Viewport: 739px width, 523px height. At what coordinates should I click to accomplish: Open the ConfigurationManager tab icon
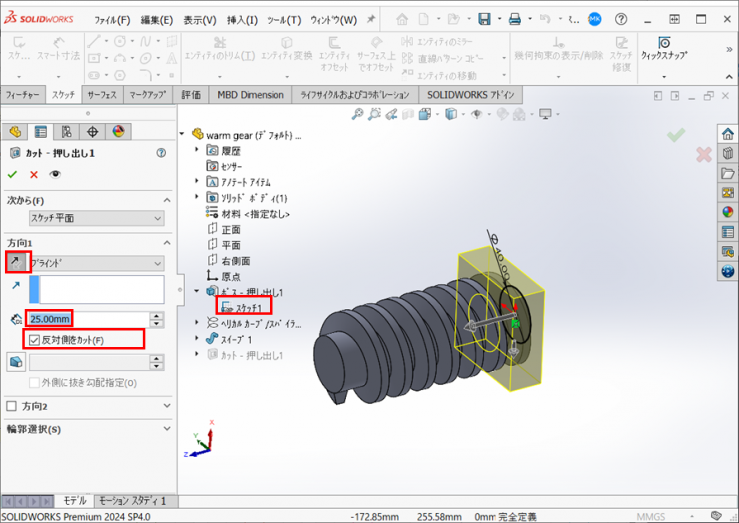click(x=66, y=131)
